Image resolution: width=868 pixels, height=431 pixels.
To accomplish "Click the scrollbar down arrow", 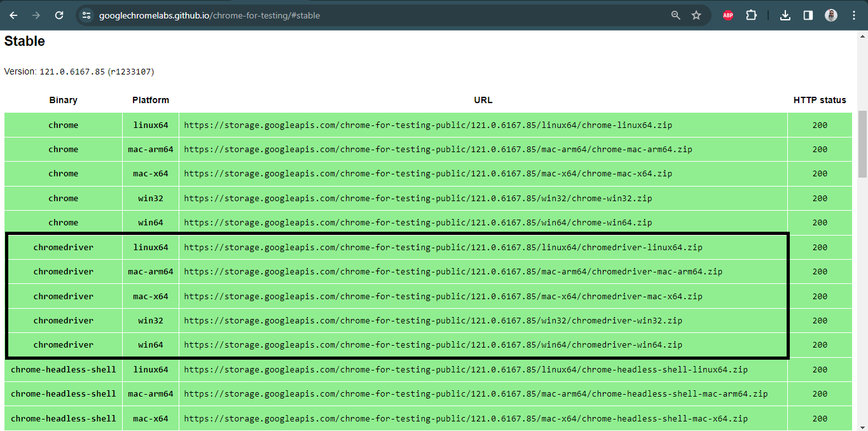I will coord(862,427).
